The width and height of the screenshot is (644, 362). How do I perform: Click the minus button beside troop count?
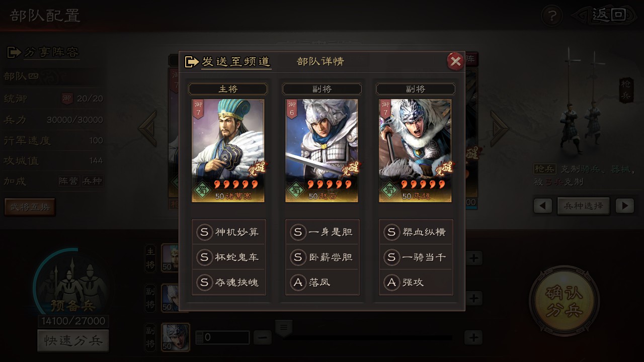click(263, 337)
